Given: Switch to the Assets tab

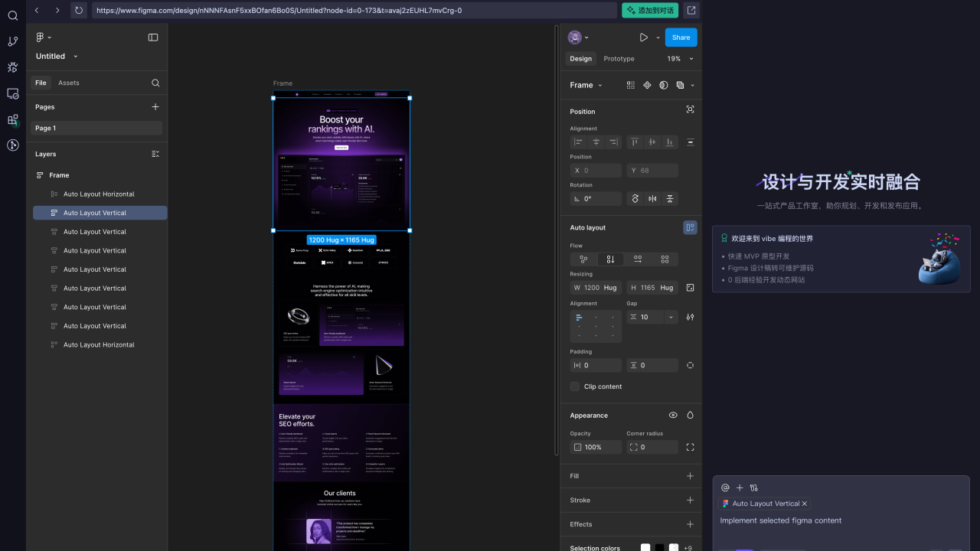Looking at the screenshot, I should click(69, 83).
